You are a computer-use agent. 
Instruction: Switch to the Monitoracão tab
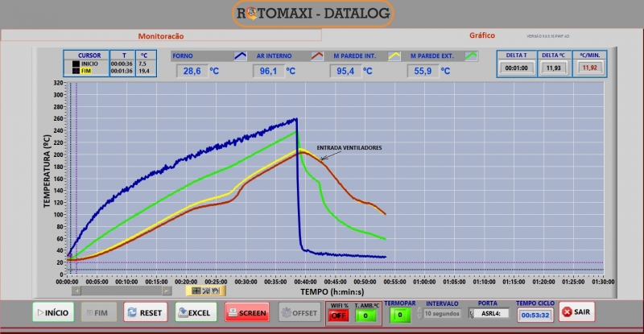(x=160, y=36)
